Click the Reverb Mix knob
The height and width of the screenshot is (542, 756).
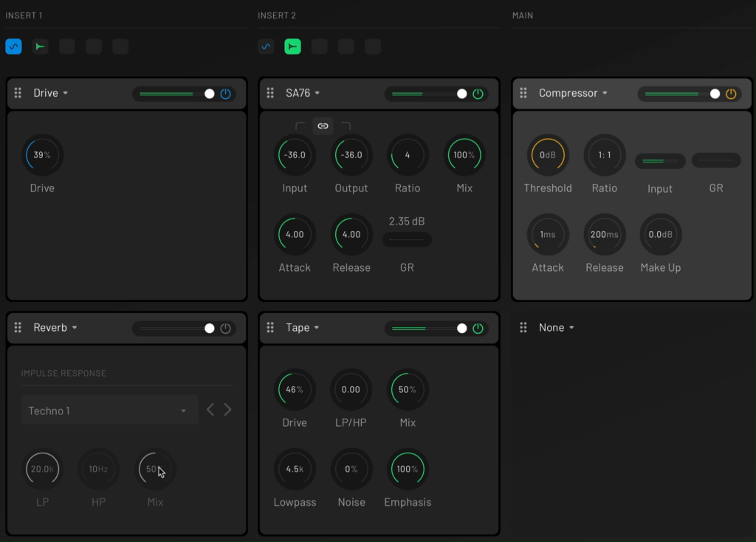[x=155, y=469]
